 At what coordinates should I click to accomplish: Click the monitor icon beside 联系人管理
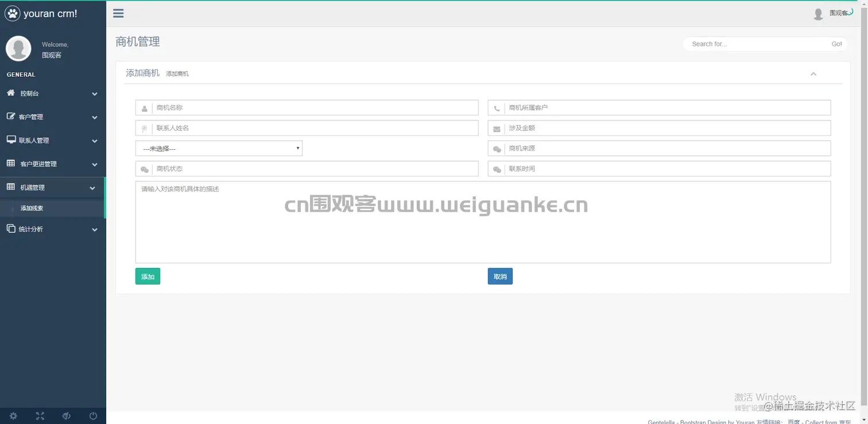click(10, 139)
